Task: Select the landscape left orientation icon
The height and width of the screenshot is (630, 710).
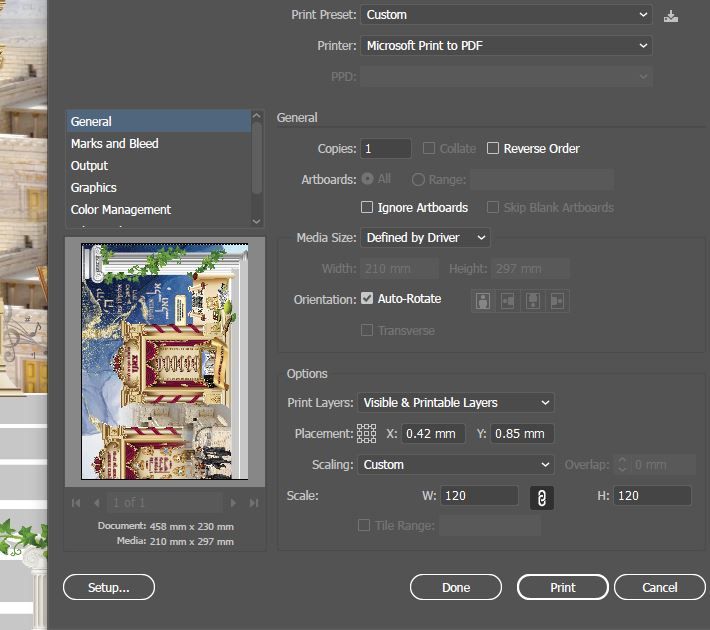Action: point(507,300)
